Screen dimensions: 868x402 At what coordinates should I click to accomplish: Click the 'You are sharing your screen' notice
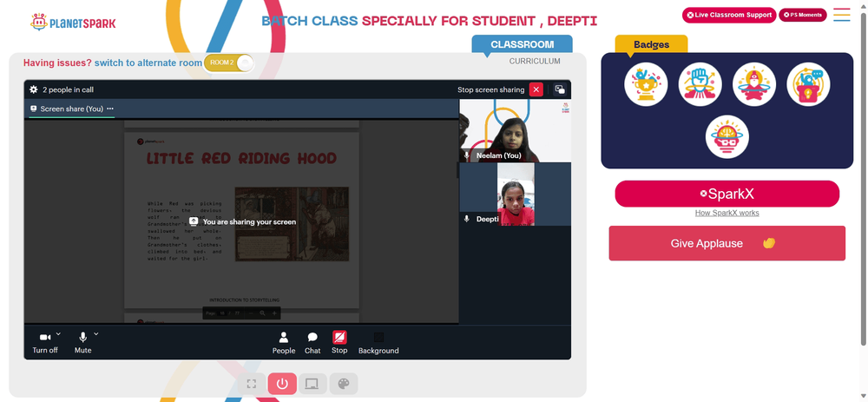click(242, 221)
